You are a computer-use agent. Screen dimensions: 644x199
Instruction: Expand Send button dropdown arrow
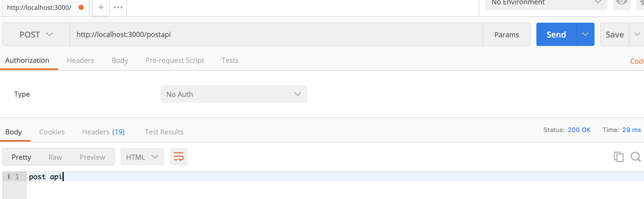click(x=585, y=34)
